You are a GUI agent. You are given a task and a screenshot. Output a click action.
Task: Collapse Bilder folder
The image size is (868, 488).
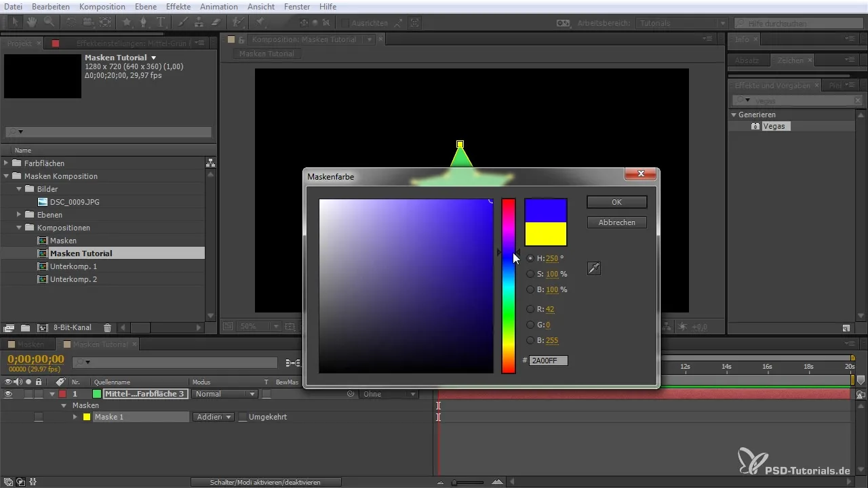coord(19,189)
